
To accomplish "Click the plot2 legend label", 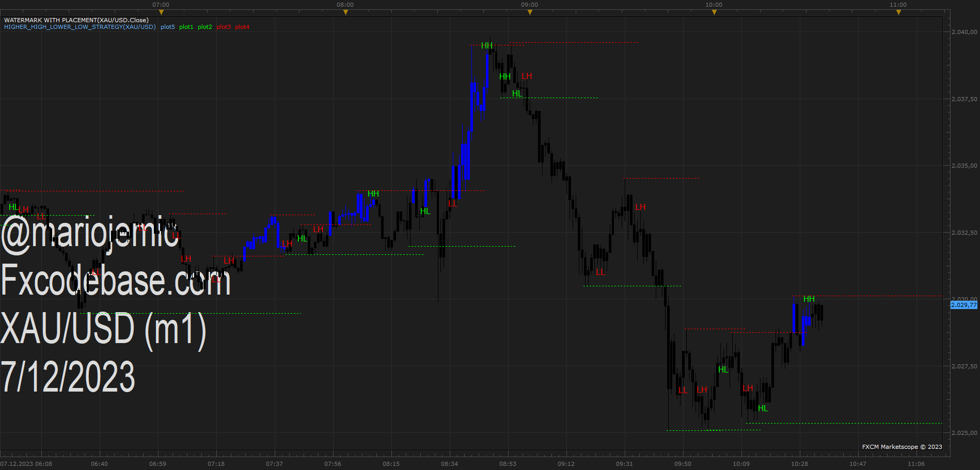I will click(x=205, y=27).
